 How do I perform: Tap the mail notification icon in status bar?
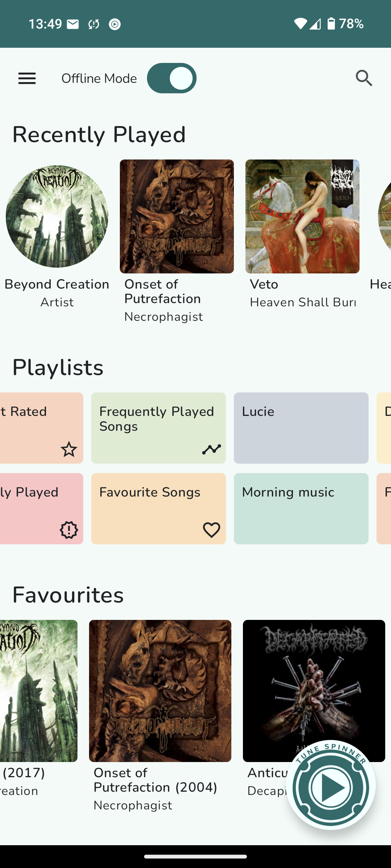73,24
